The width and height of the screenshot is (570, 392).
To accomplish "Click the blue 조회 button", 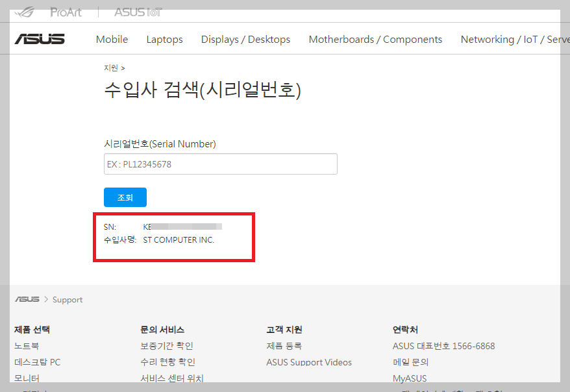I will (x=125, y=197).
